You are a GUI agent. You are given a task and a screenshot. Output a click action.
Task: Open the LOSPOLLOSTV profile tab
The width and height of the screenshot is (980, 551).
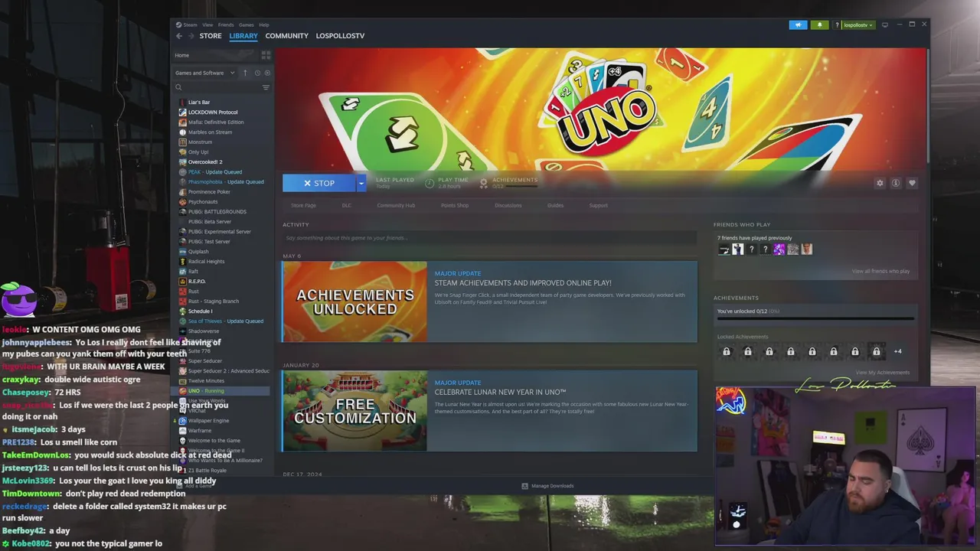pos(340,36)
